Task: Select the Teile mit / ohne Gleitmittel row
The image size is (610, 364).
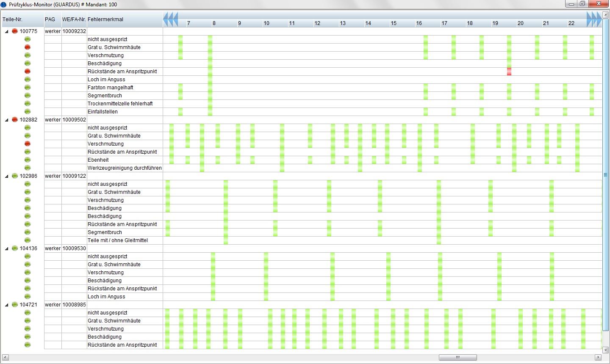Action: tap(118, 240)
